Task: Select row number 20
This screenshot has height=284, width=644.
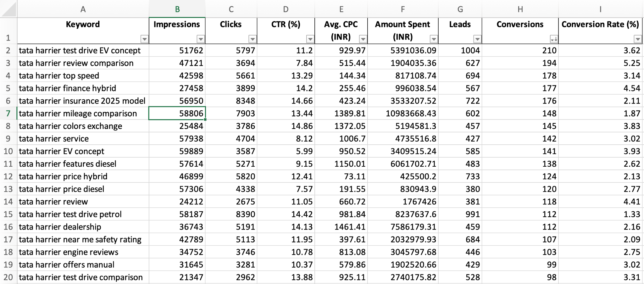Action: point(8,277)
